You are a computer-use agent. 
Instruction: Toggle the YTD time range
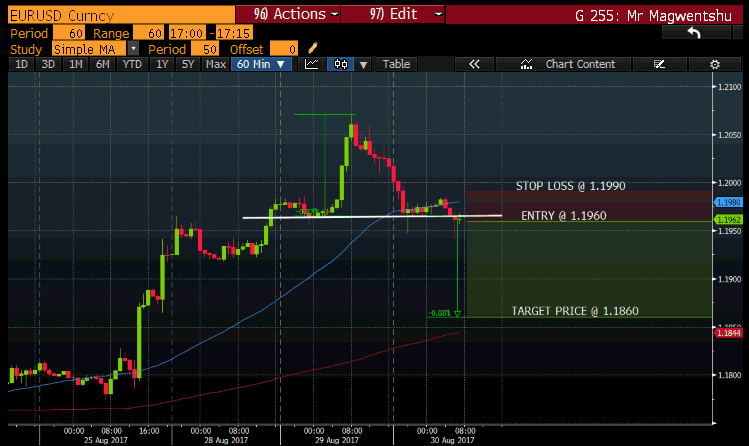[131, 64]
